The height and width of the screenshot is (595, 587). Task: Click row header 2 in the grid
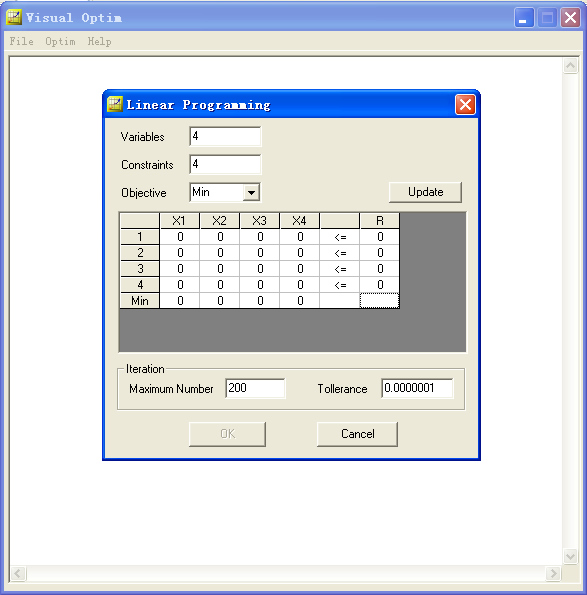[140, 253]
